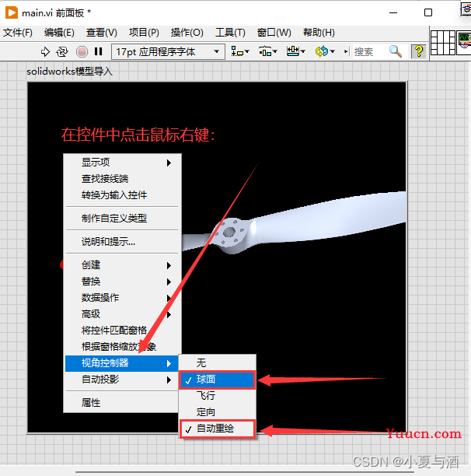
Task: Expand the 高级 submenu
Action: click(x=122, y=314)
